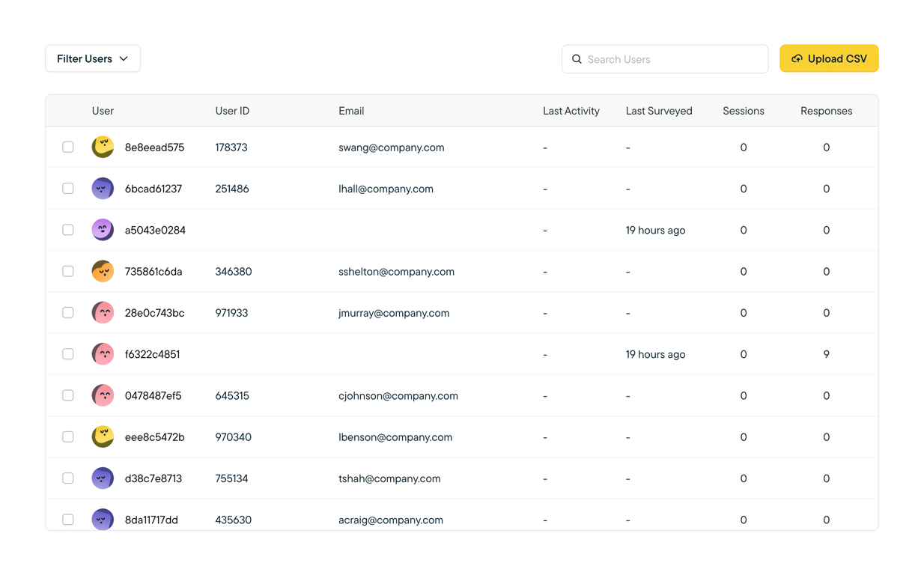The height and width of the screenshot is (575, 924).
Task: Select checkbox for user eee8c5472b
Action: (68, 436)
